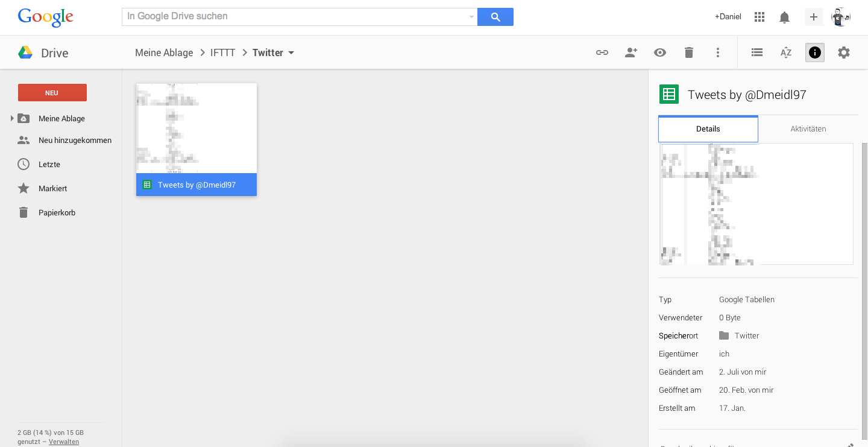Click the Eigentümer ich value
Image resolution: width=868 pixels, height=447 pixels.
click(x=724, y=353)
